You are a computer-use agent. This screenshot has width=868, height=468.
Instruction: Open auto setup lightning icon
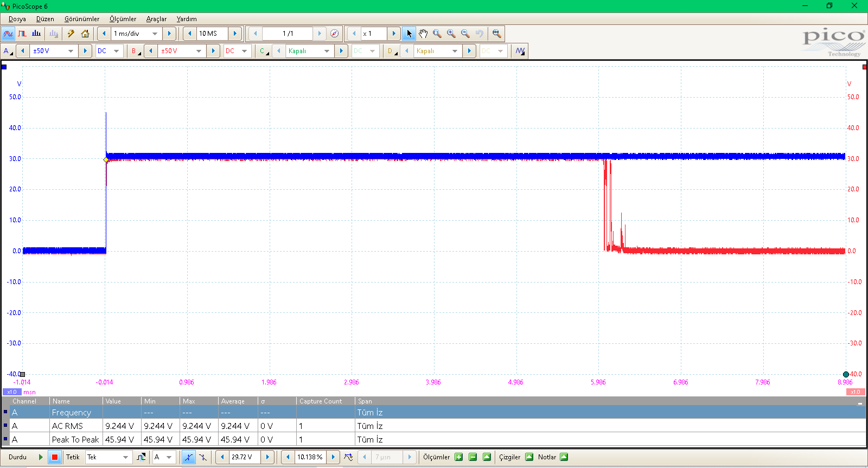click(71, 34)
